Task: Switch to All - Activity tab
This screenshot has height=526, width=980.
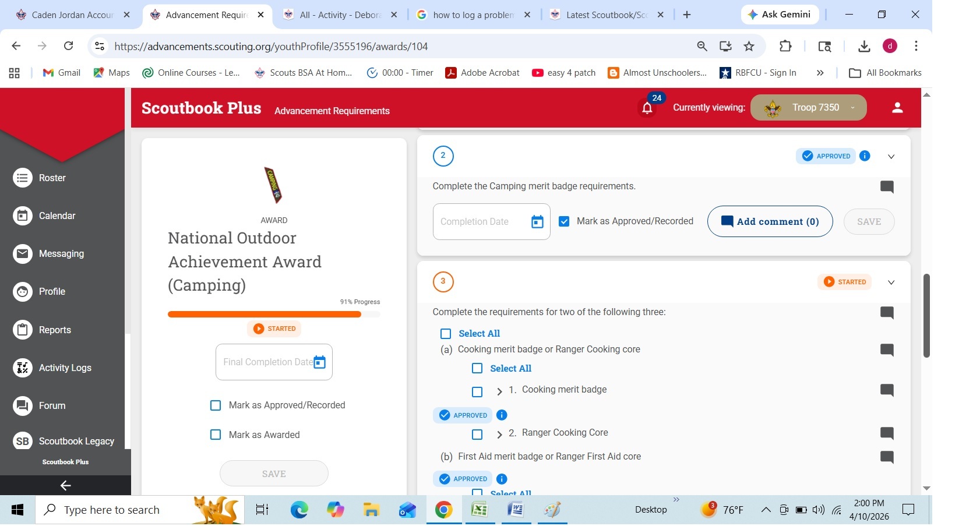Action: [x=341, y=15]
